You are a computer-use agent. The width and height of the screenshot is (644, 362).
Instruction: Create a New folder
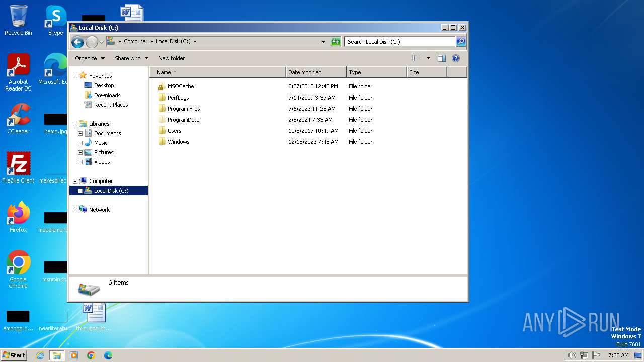(x=172, y=58)
